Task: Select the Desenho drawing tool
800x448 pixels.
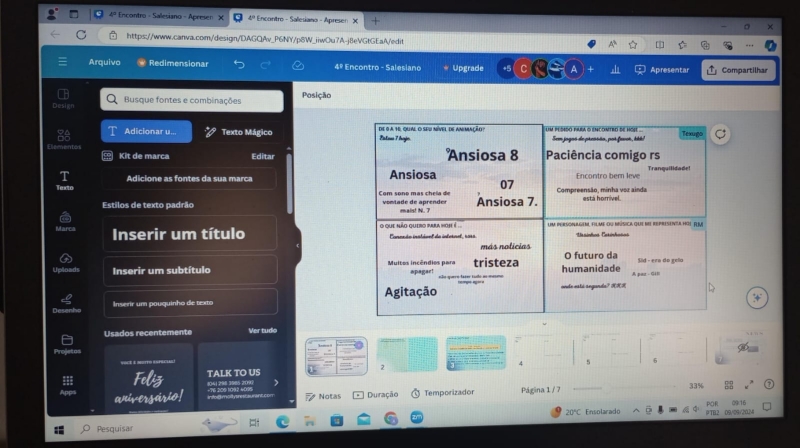Action: point(66,302)
